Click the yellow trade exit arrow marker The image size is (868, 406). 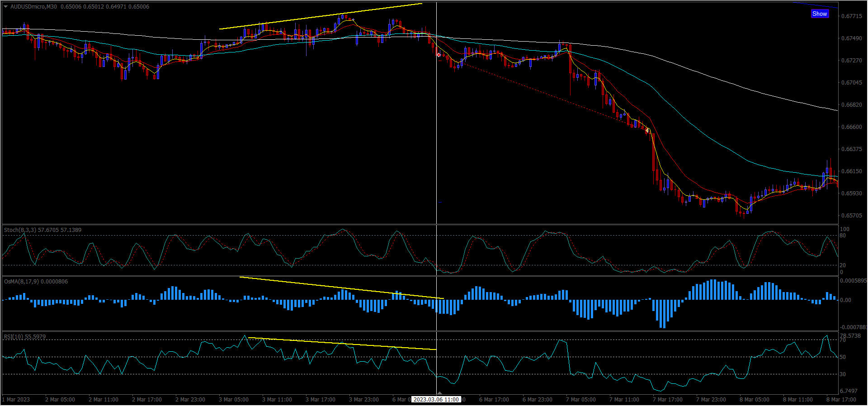pyautogui.click(x=647, y=131)
